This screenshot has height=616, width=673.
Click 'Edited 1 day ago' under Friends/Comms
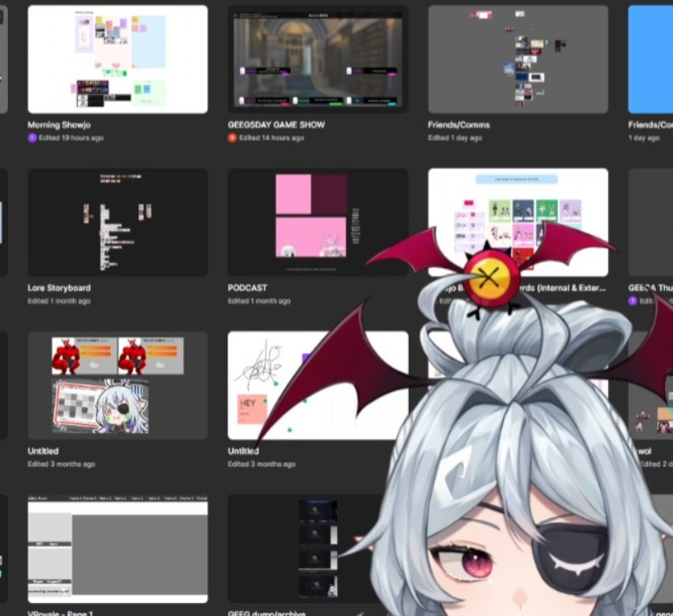[x=455, y=138]
